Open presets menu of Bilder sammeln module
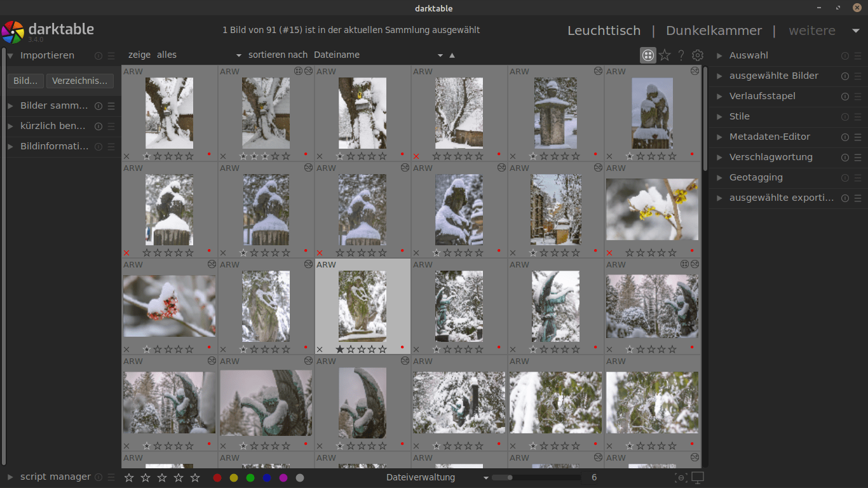868x488 pixels. (111, 106)
